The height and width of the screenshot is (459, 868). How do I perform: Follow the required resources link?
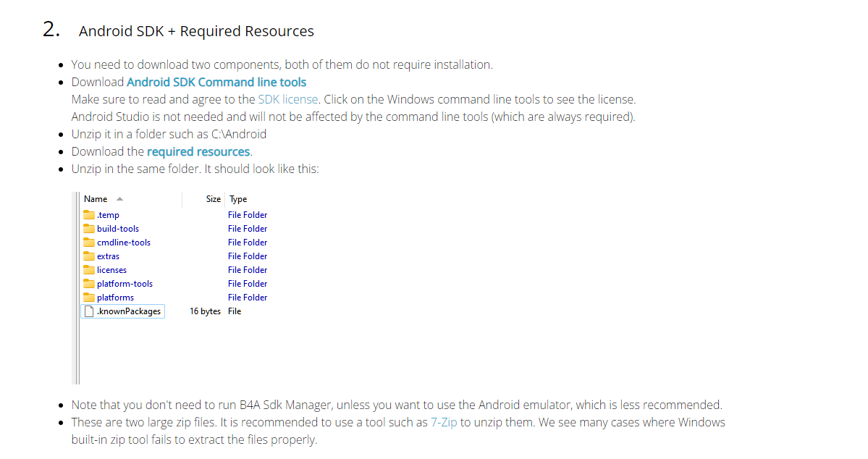(x=198, y=152)
